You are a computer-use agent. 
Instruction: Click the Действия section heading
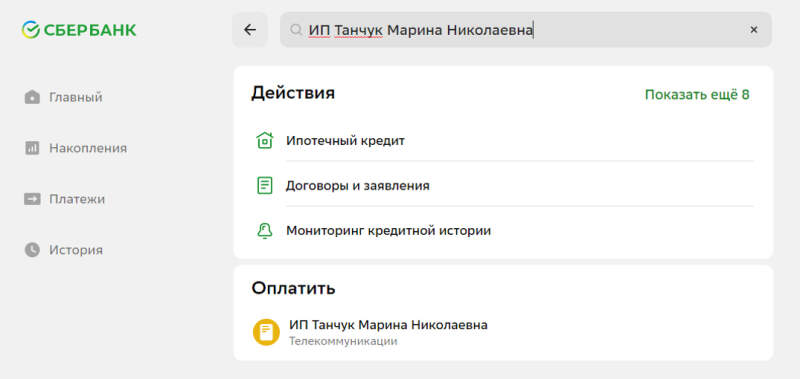[x=293, y=93]
